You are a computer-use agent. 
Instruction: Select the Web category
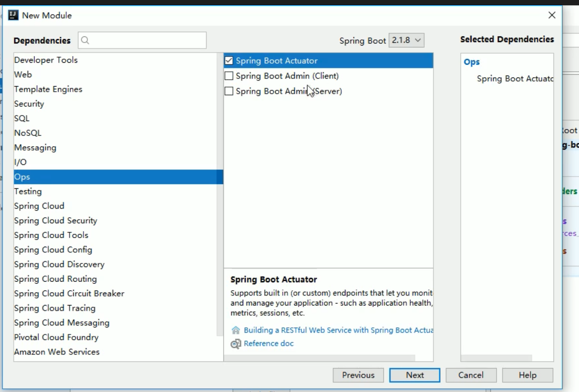pos(23,74)
